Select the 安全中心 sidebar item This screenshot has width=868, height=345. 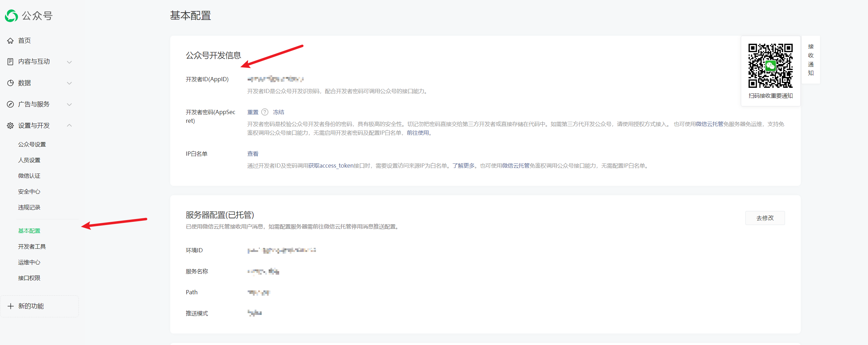(x=29, y=191)
